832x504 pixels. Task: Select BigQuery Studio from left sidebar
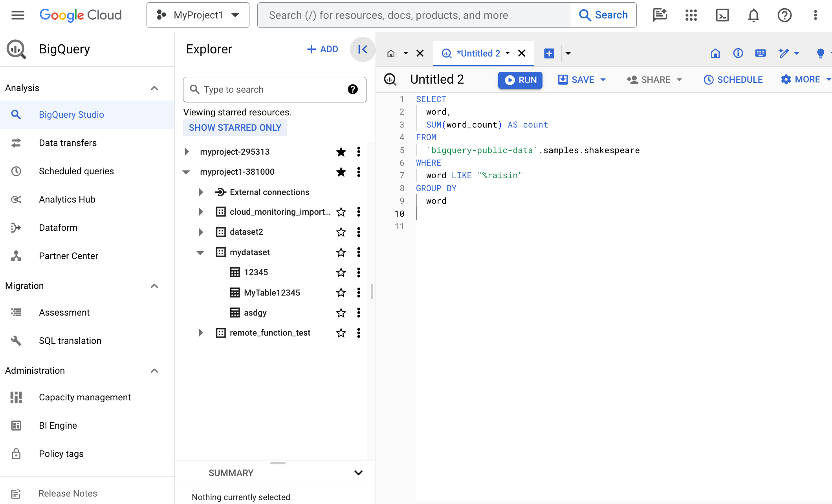pos(71,115)
